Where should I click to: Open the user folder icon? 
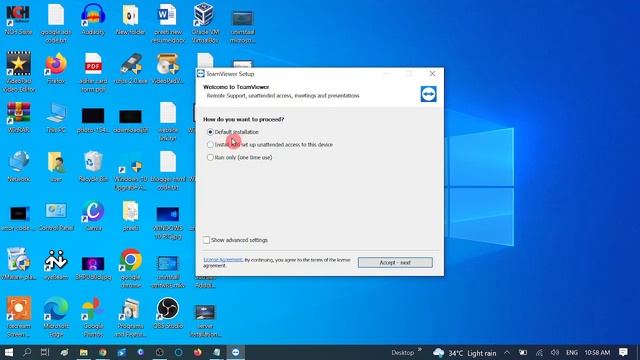(56, 167)
